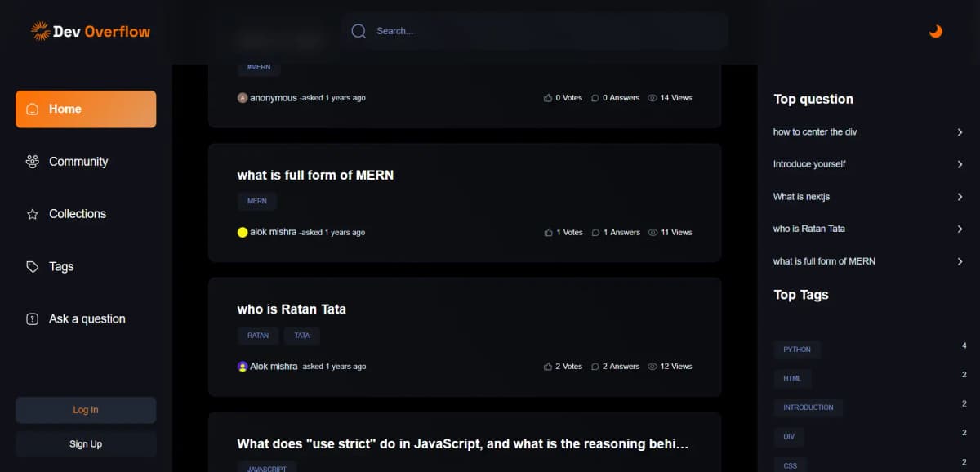980x472 pixels.
Task: Click the Sign Up button
Action: pyautogui.click(x=86, y=444)
